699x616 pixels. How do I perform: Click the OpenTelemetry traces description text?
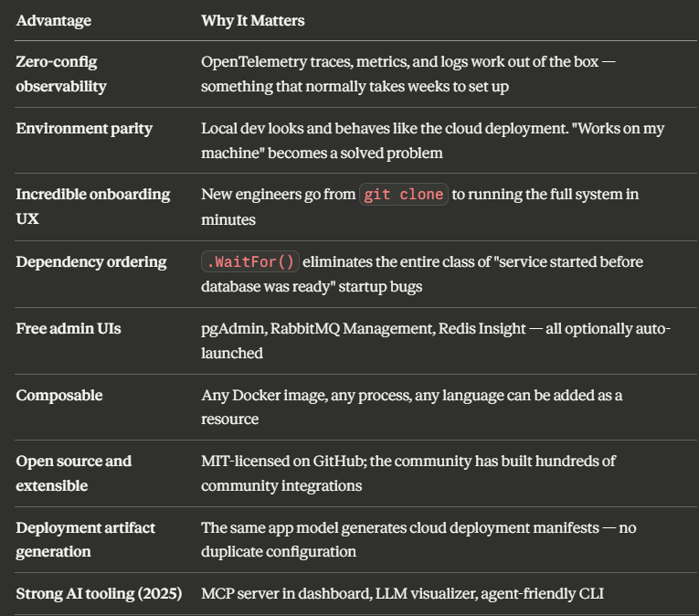click(408, 74)
